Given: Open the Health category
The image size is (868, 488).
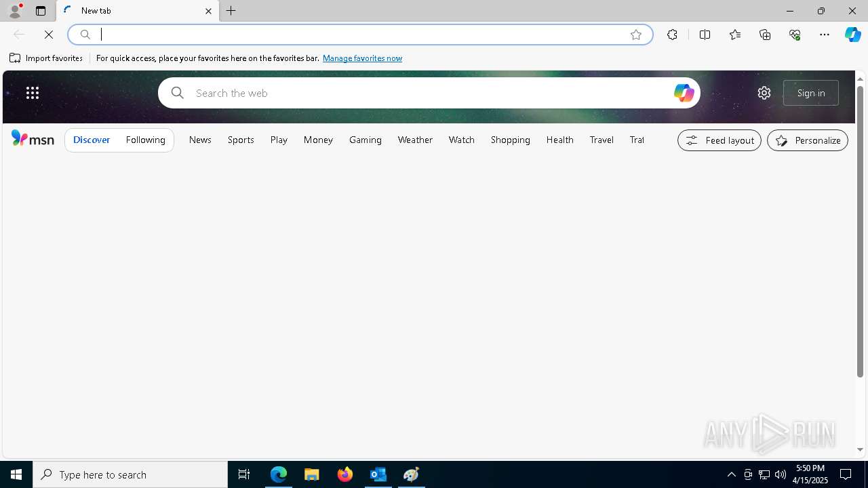Looking at the screenshot, I should (x=560, y=140).
